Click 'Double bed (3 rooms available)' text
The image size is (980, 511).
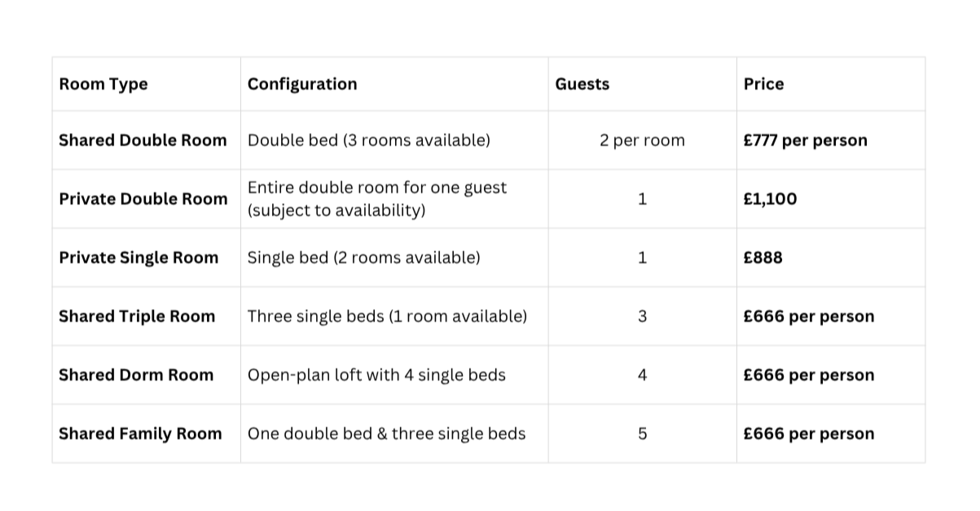pyautogui.click(x=369, y=140)
